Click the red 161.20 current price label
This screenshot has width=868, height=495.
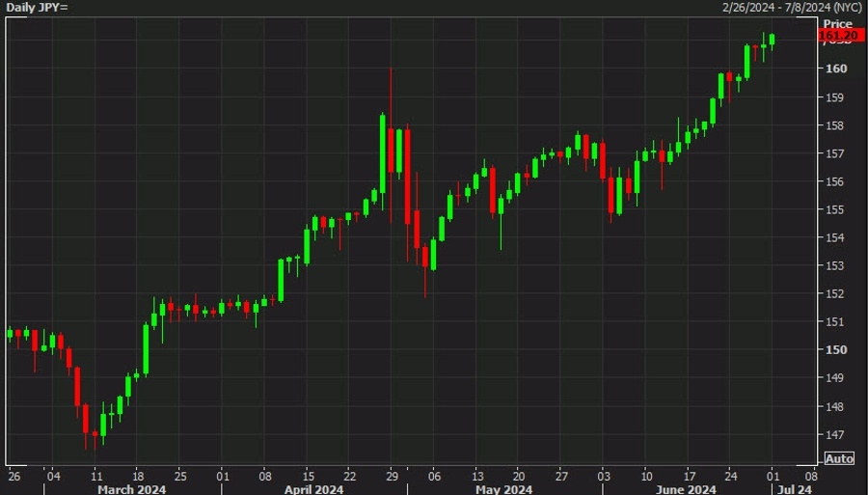(841, 36)
